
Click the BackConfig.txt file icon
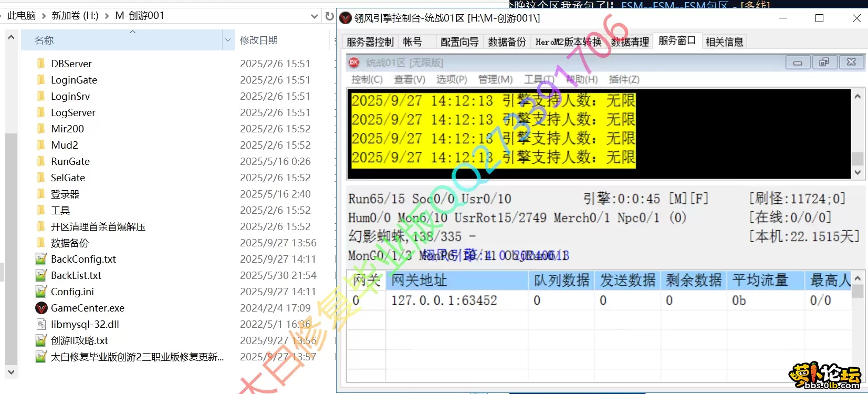[41, 259]
